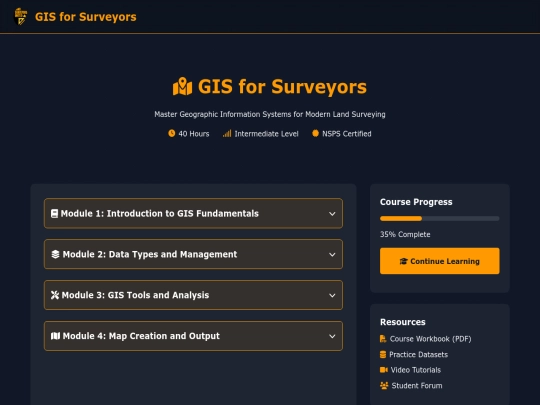The height and width of the screenshot is (405, 540).
Task: Click the course progress bar
Action: click(x=439, y=218)
